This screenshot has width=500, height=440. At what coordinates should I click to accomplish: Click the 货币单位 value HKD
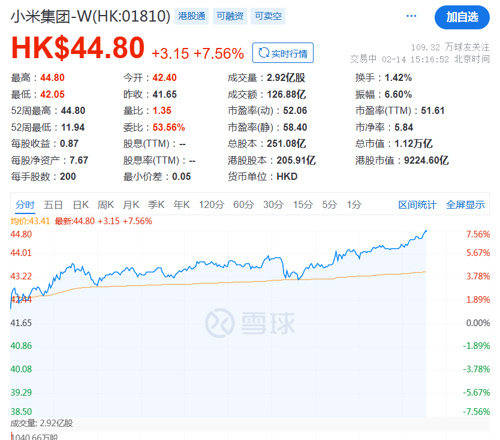pos(287,177)
